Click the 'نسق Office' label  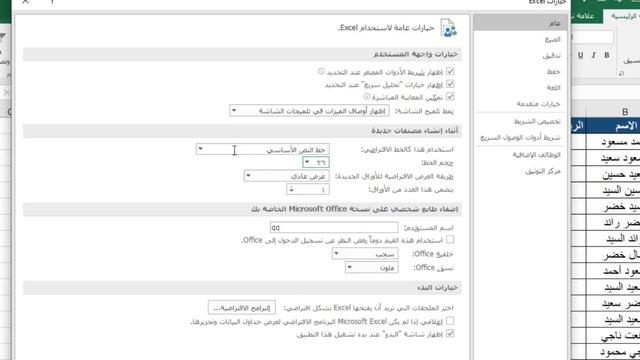click(433, 267)
